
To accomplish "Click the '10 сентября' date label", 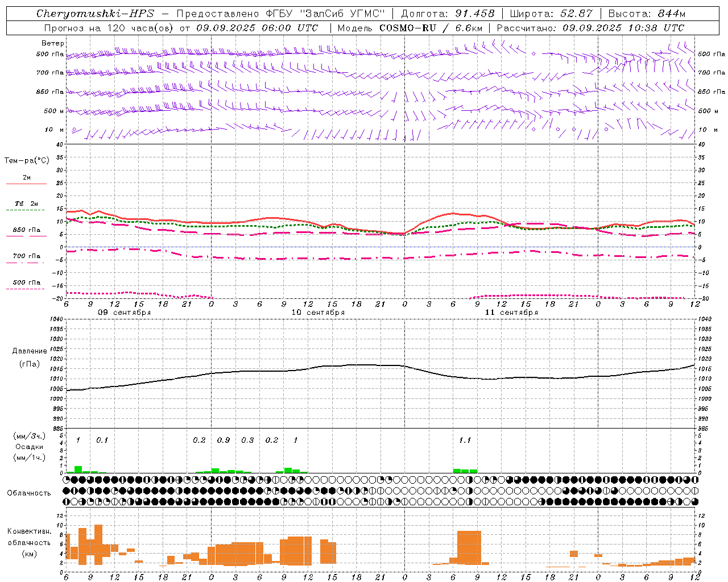I will coord(318,313).
